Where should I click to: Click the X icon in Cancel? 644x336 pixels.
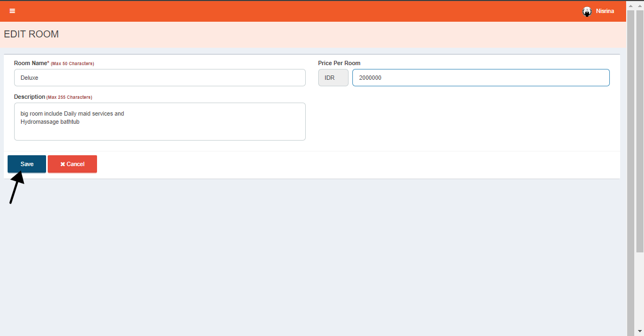click(63, 164)
